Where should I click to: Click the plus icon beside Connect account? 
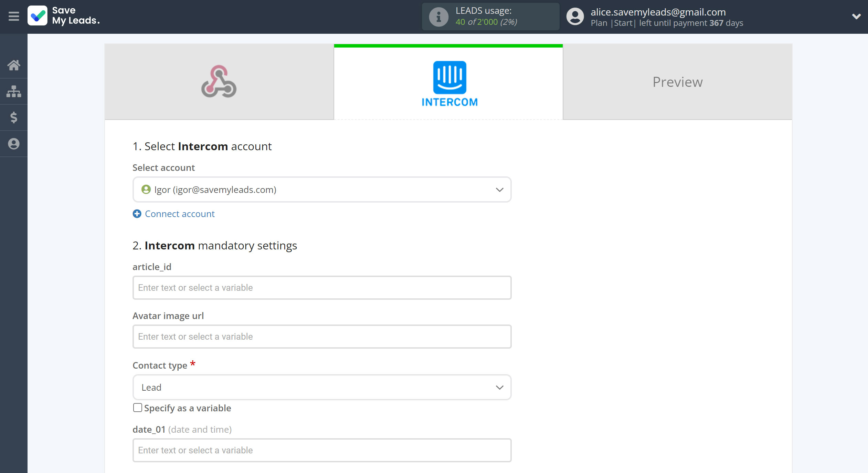137,214
